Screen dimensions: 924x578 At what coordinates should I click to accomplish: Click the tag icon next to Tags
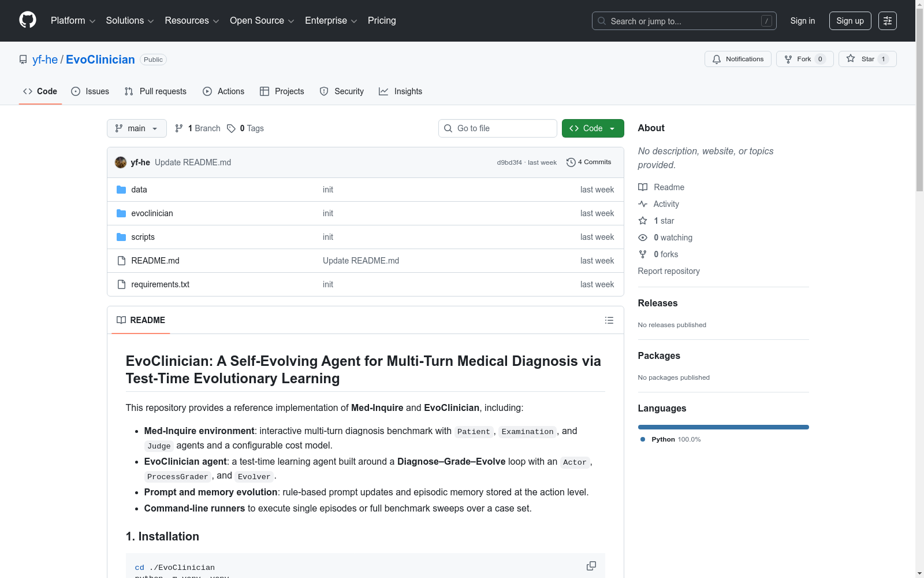(231, 128)
